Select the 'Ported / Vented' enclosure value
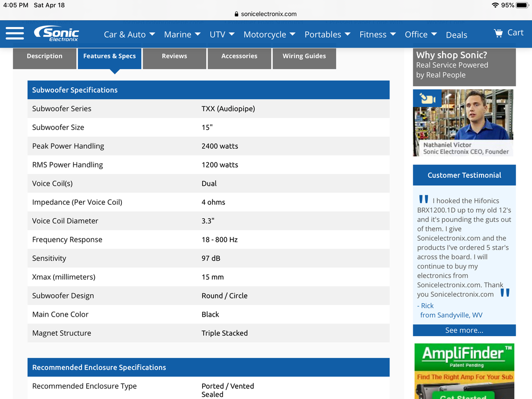The width and height of the screenshot is (532, 399). (x=228, y=386)
